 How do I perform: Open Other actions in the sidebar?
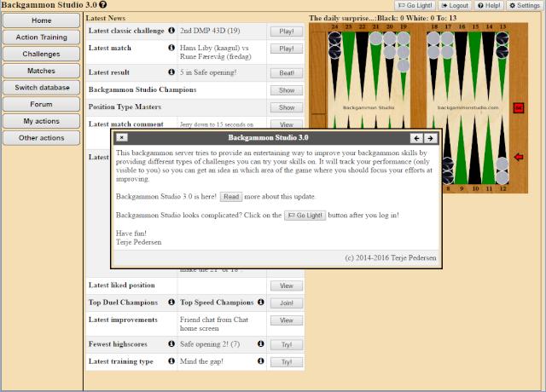click(x=42, y=138)
